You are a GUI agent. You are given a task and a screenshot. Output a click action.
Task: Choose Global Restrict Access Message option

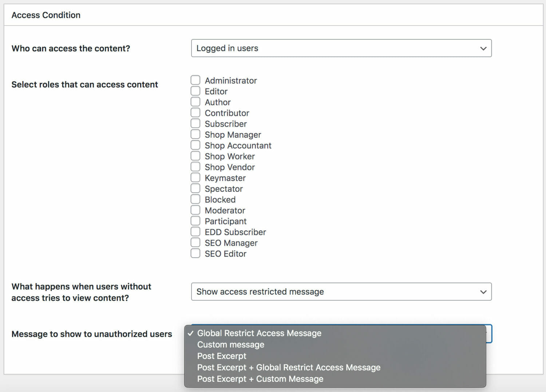tap(335, 333)
